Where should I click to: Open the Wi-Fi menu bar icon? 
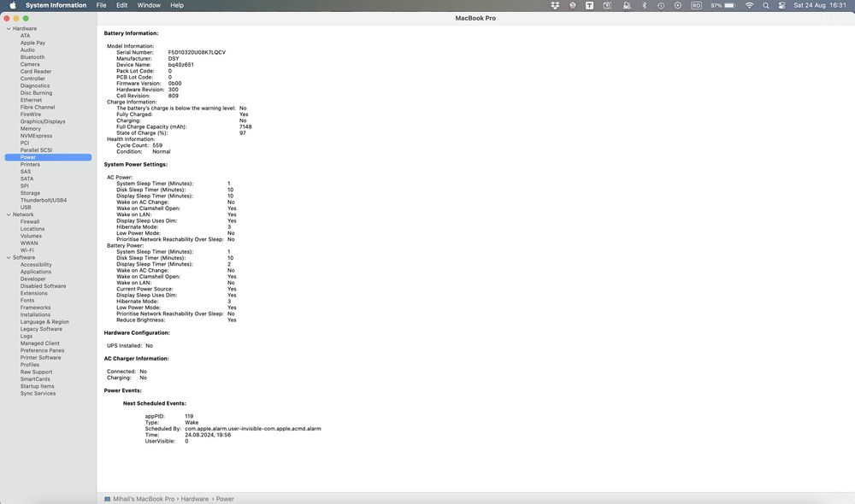point(749,5)
